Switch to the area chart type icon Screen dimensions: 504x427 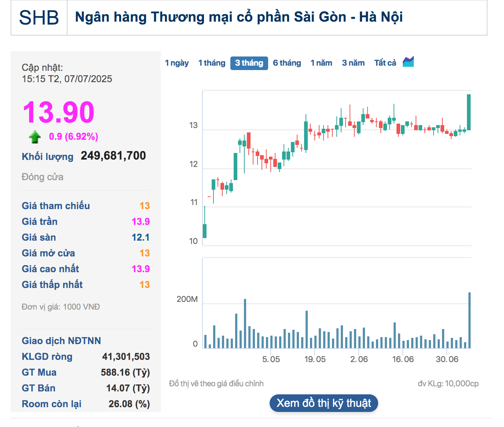coord(408,62)
